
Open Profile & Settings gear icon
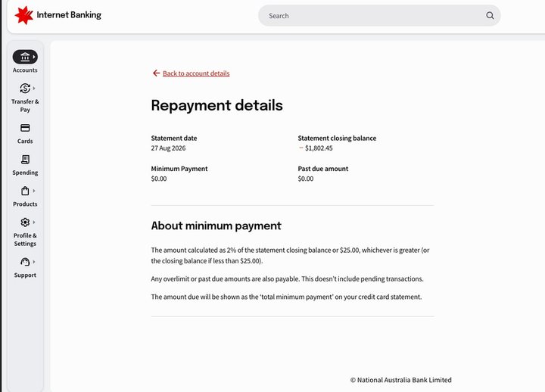click(x=25, y=222)
